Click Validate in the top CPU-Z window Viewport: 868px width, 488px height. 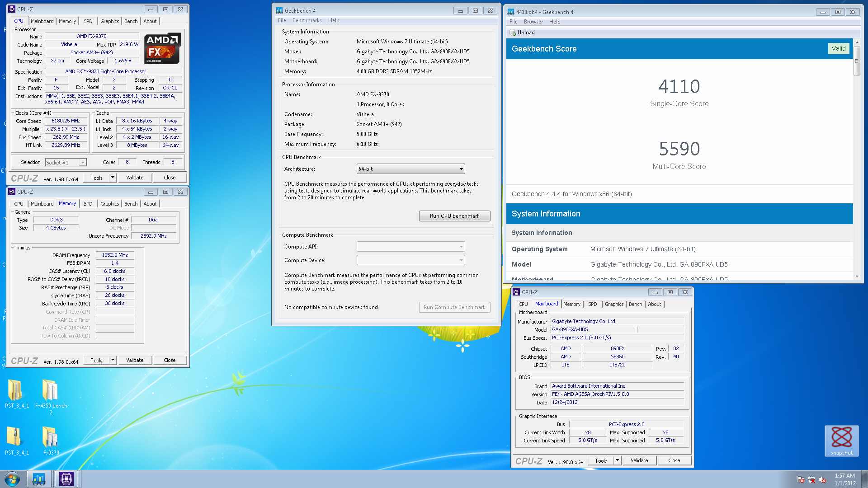coord(135,178)
